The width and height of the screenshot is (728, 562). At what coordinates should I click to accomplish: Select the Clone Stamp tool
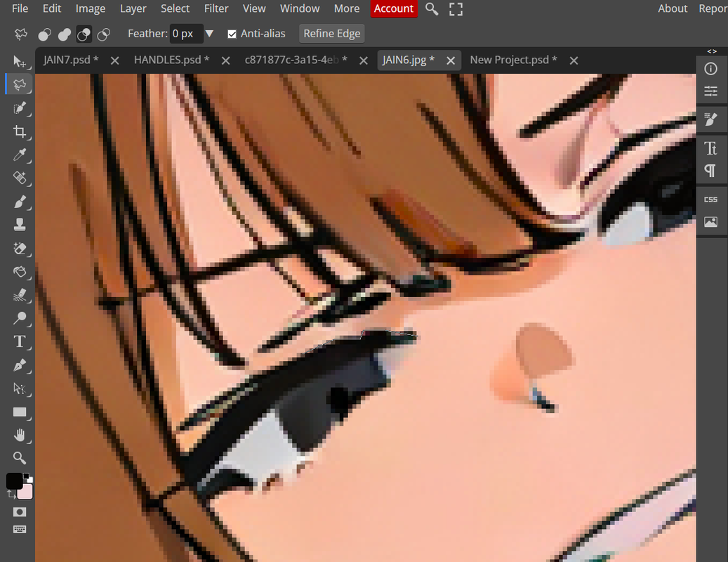point(20,225)
